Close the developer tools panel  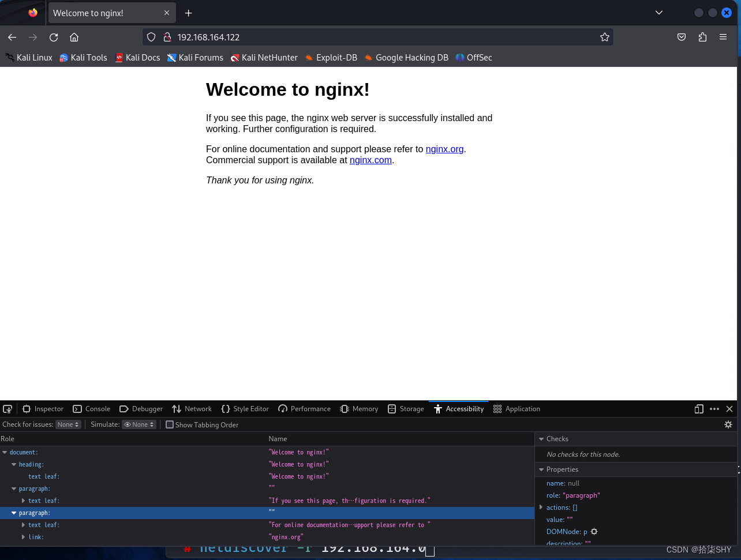[729, 409]
